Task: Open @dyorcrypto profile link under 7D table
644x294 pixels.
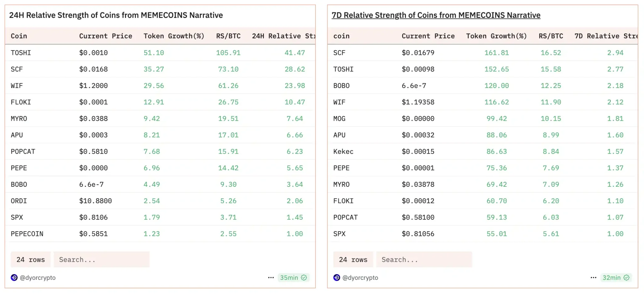Action: tap(360, 278)
